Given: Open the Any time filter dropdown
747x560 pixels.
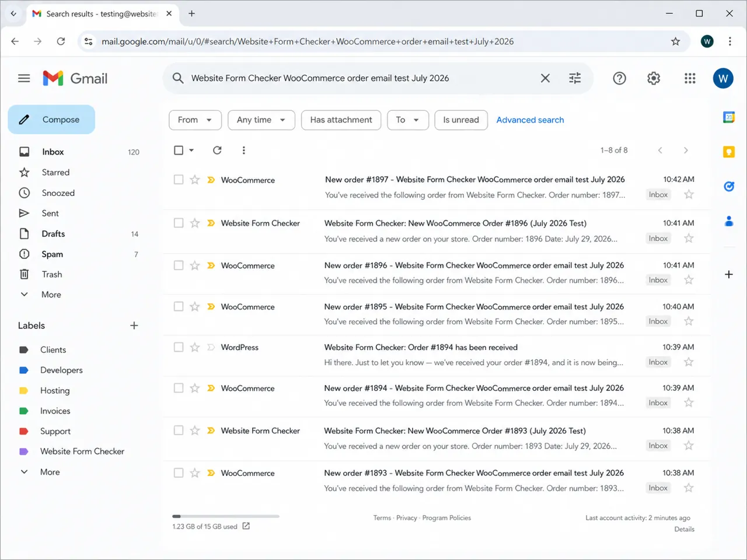Looking at the screenshot, I should (x=261, y=120).
